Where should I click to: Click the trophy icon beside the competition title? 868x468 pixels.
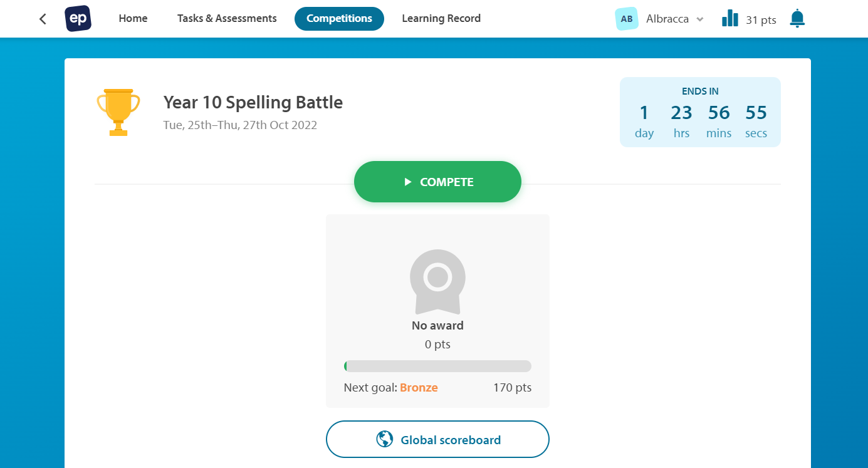pyautogui.click(x=118, y=112)
